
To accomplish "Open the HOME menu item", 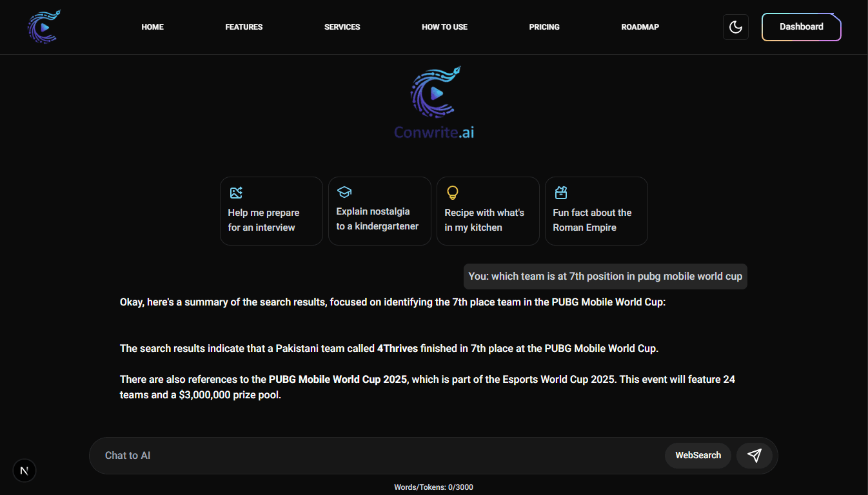I will (x=152, y=27).
